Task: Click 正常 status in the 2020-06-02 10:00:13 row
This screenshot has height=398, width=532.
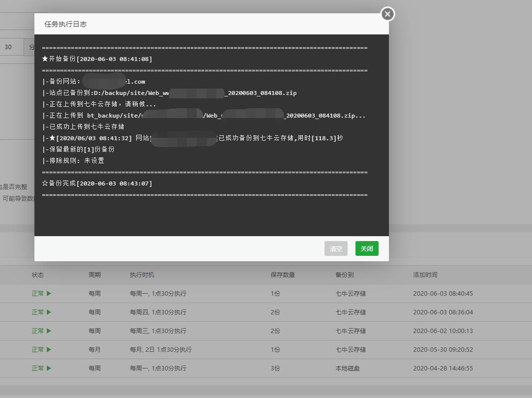Action: [38, 331]
